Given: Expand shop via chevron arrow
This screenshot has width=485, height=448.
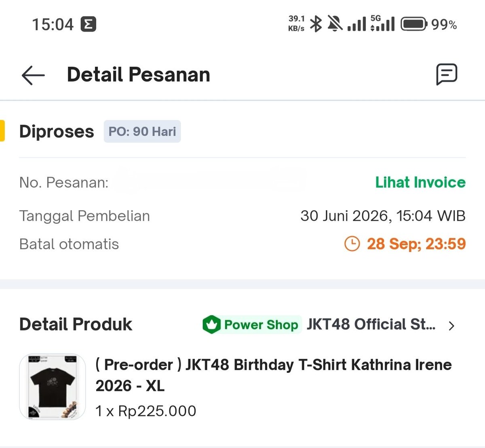Looking at the screenshot, I should click(x=452, y=326).
